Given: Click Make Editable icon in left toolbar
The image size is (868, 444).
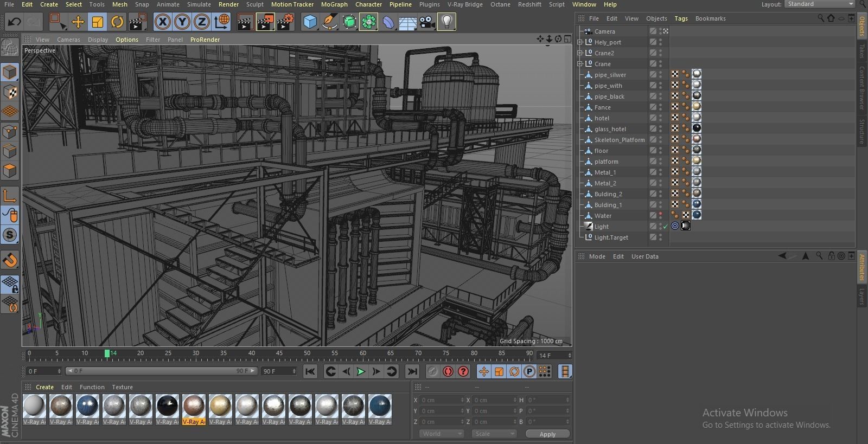Looking at the screenshot, I should tap(10, 48).
